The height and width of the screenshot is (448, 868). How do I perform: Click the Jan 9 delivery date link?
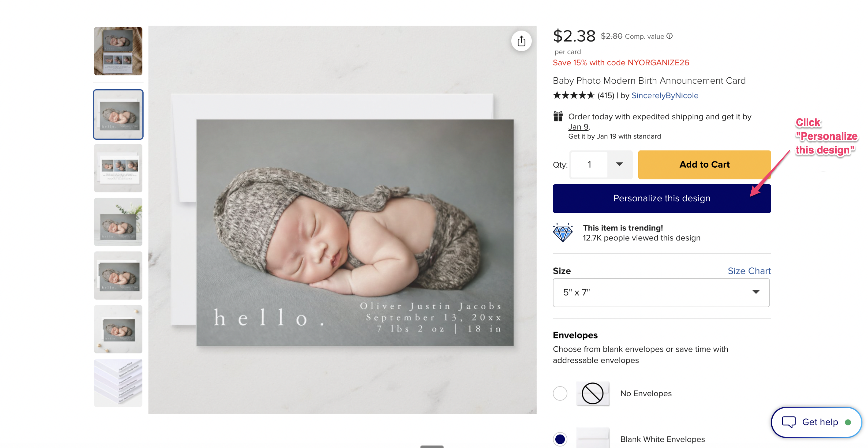point(578,127)
